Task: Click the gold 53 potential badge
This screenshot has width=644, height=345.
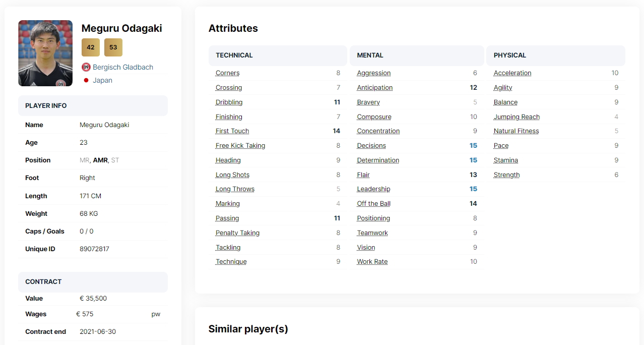Action: pos(113,47)
